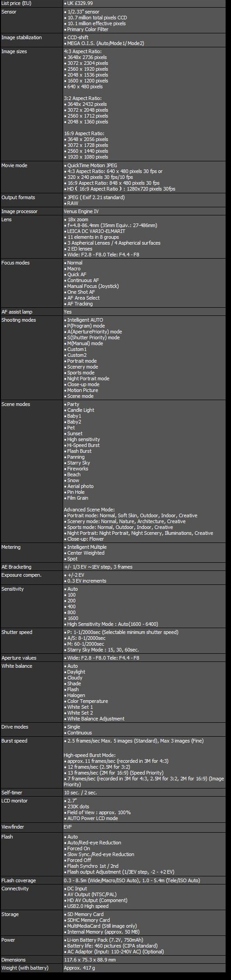Click the Burst speed label
The height and width of the screenshot is (980, 231).
pos(14,741)
